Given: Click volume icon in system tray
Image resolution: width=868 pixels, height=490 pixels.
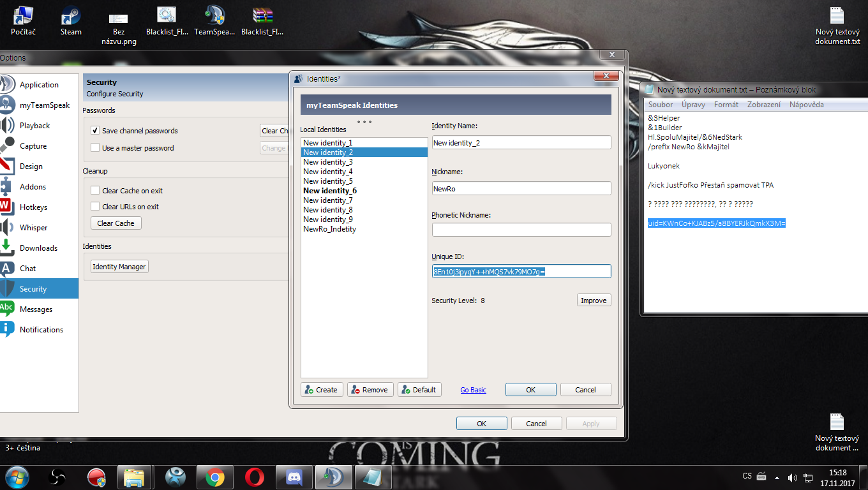Looking at the screenshot, I should click(793, 477).
